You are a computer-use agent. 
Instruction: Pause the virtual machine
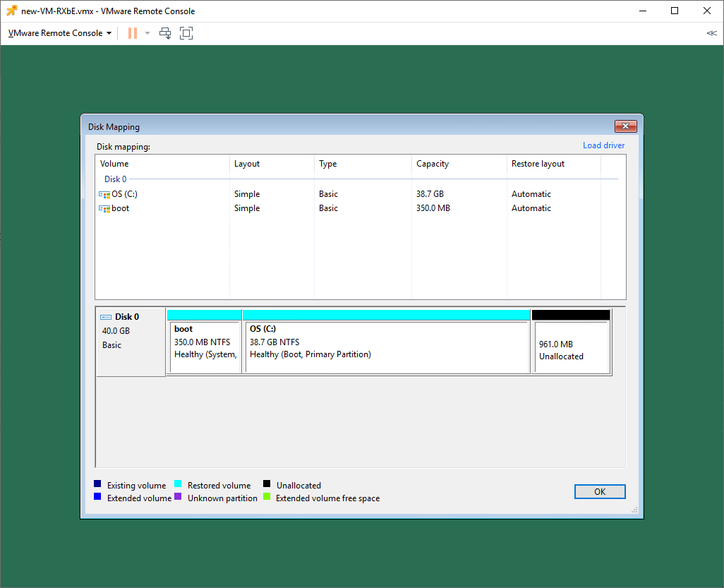point(133,33)
